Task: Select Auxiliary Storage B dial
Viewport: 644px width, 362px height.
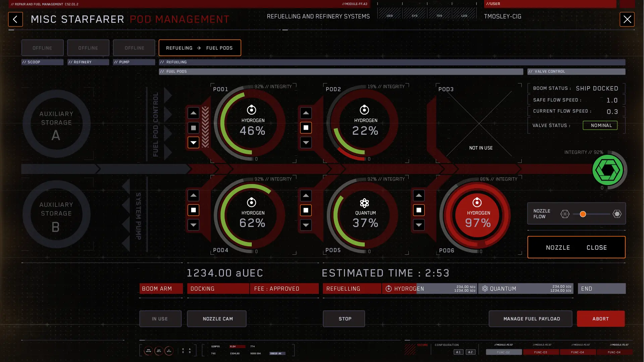Action: tap(56, 215)
